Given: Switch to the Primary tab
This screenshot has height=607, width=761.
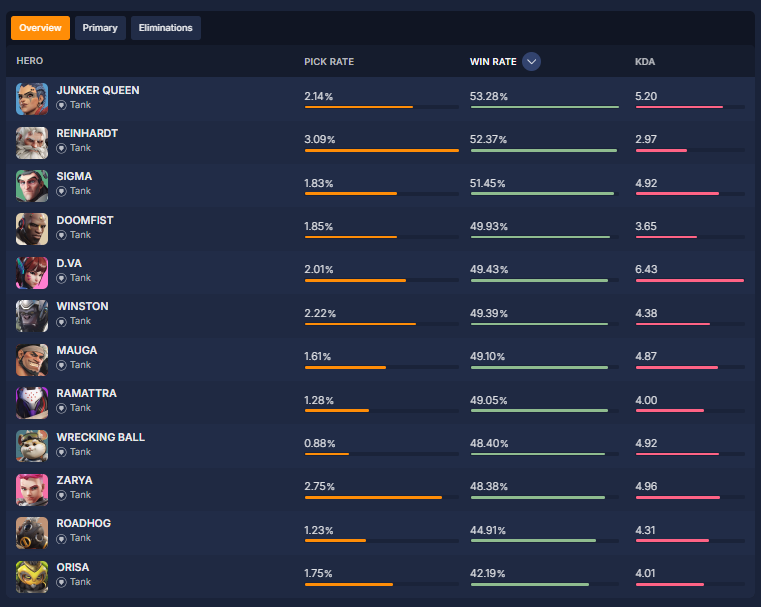Looking at the screenshot, I should tap(100, 28).
